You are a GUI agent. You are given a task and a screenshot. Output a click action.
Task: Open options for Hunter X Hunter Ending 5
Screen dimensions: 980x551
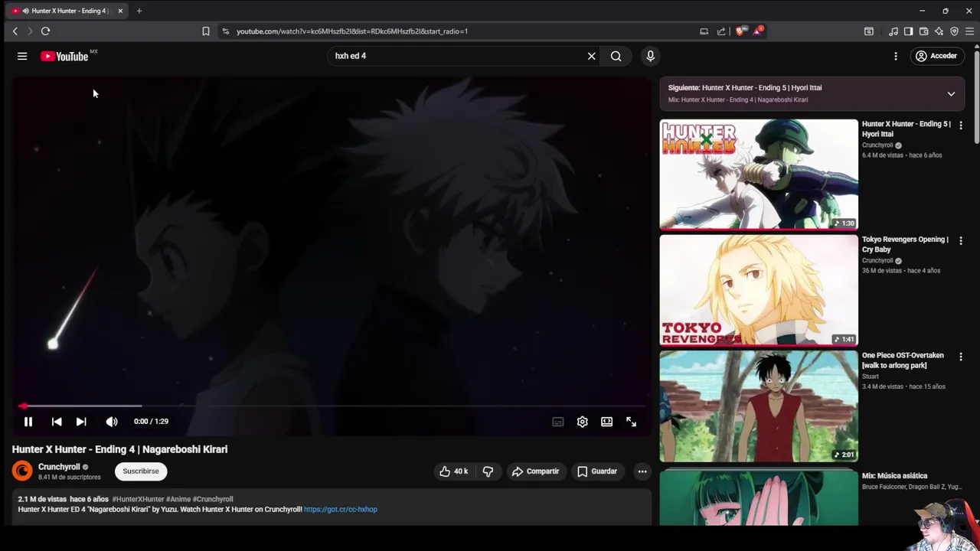pos(961,125)
